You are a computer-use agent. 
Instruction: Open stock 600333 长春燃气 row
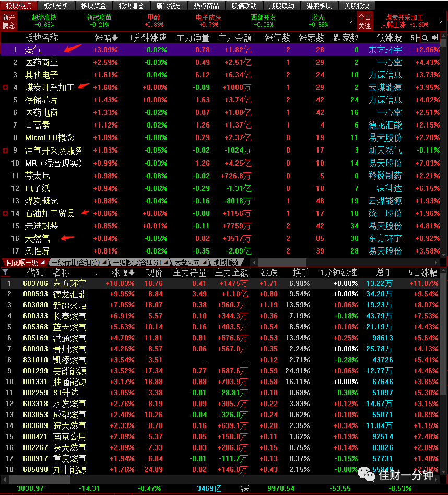pos(221,316)
